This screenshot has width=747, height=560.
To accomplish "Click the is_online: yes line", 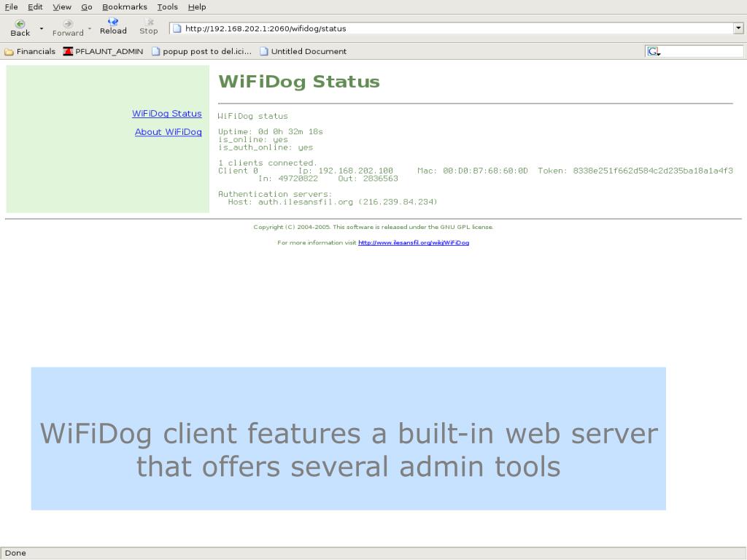I will (x=253, y=139).
